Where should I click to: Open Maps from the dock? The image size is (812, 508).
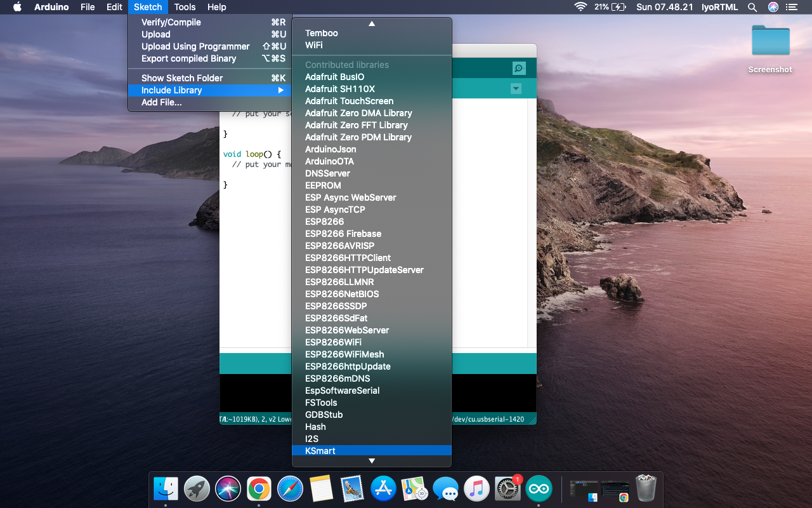coord(414,489)
